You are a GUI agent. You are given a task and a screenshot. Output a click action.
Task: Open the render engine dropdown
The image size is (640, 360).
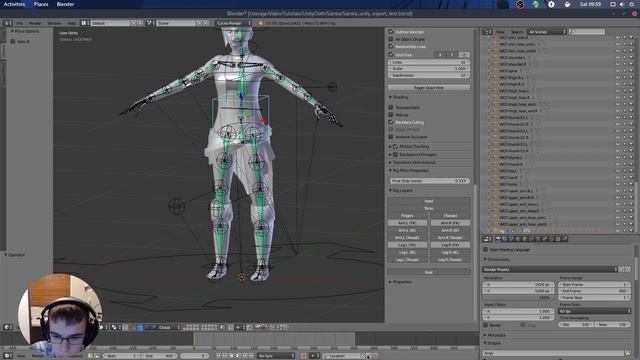pyautogui.click(x=233, y=23)
